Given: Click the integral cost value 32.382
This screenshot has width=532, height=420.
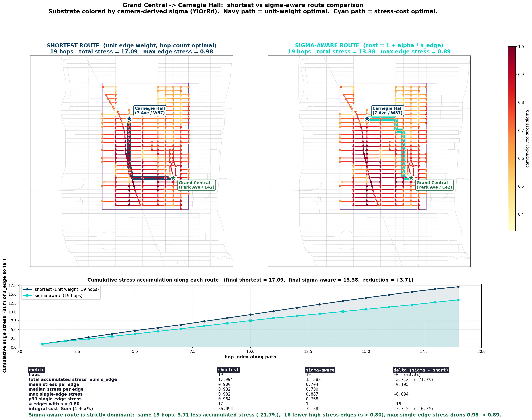Looking at the screenshot, I should click(313, 409).
